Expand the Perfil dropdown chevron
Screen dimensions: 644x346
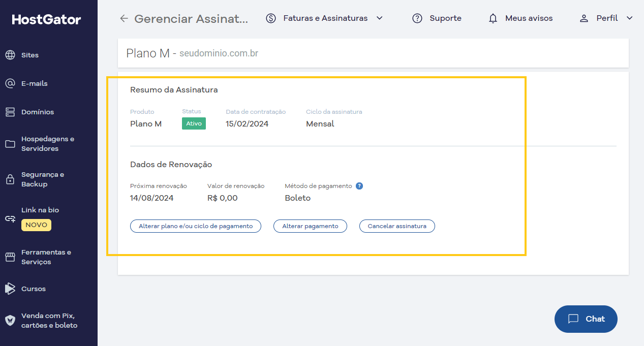coord(630,18)
